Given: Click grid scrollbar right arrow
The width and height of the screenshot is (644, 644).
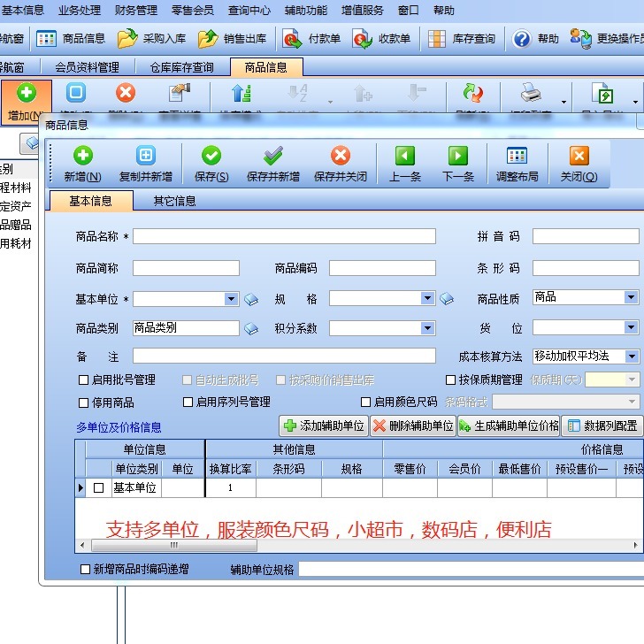Looking at the screenshot, I should [x=635, y=546].
